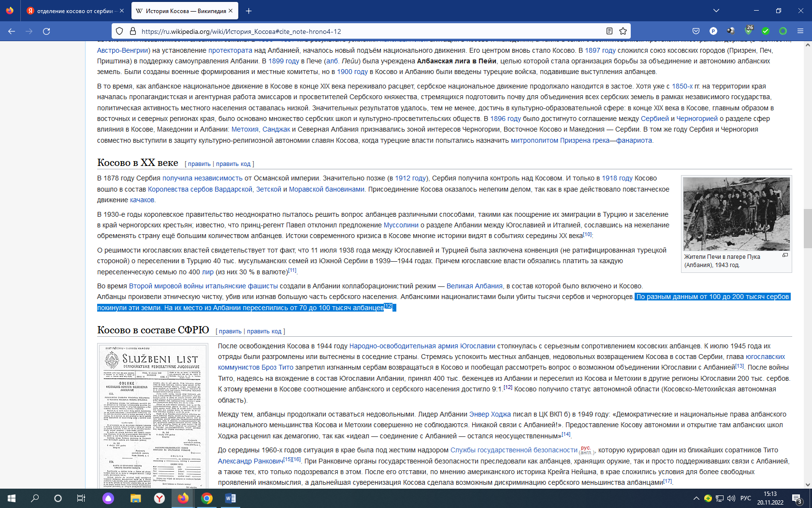Enlarge the Жители Печи photo thumbnail
The width and height of the screenshot is (812, 508).
pos(736,213)
